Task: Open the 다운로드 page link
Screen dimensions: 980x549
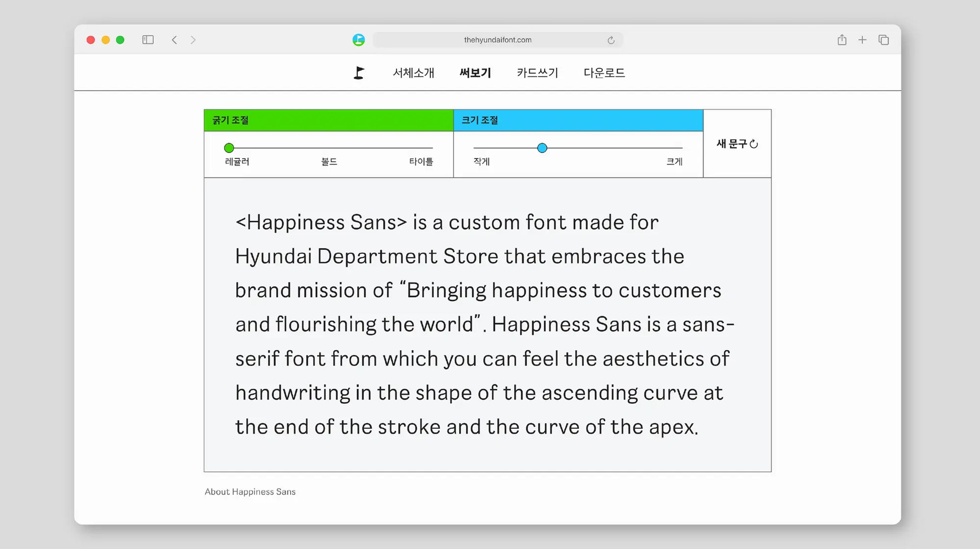Action: [604, 73]
